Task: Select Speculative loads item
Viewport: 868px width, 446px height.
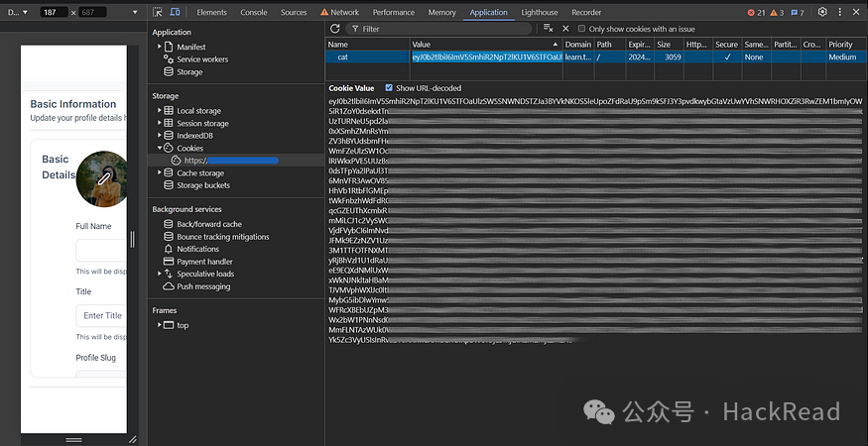Action: tap(205, 274)
